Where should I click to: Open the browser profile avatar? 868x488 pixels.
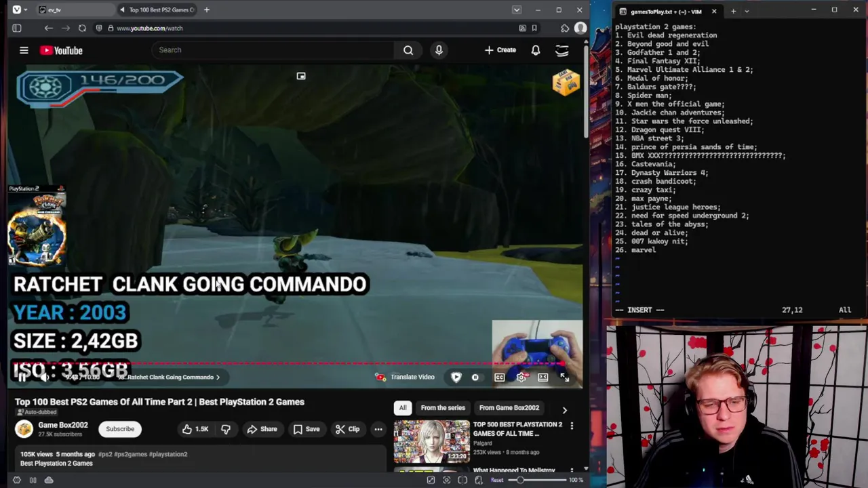click(x=580, y=28)
